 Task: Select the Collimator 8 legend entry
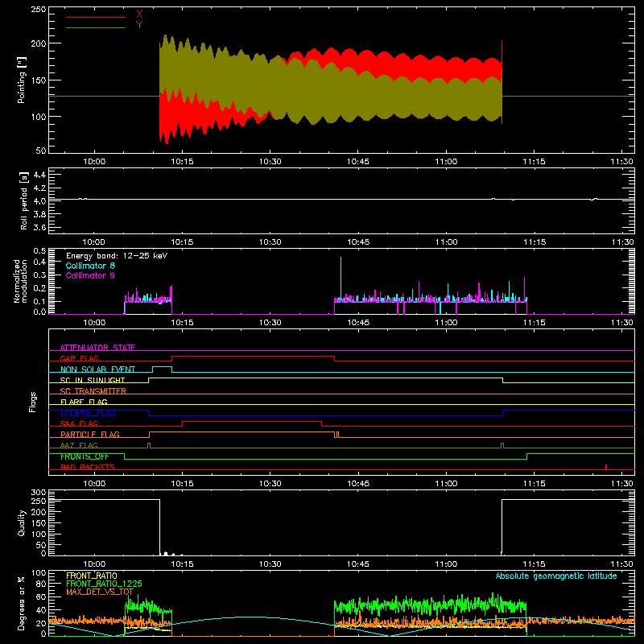click(x=90, y=266)
